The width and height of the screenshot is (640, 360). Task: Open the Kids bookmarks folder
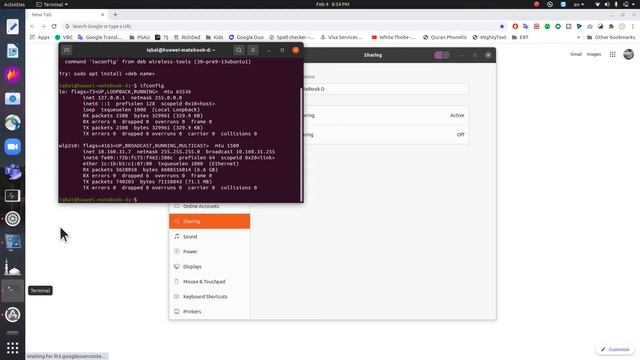click(215, 37)
